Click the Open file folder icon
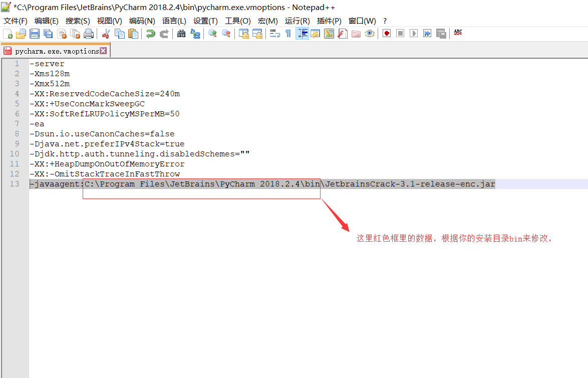Viewport: 588px width, 378px height. coord(21,34)
